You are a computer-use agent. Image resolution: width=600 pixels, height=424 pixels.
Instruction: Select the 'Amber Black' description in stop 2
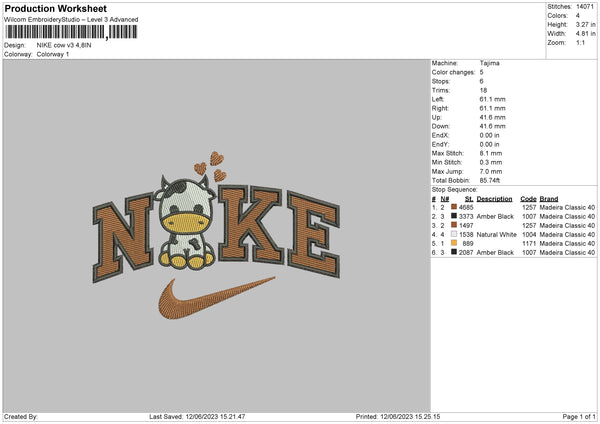pyautogui.click(x=495, y=217)
